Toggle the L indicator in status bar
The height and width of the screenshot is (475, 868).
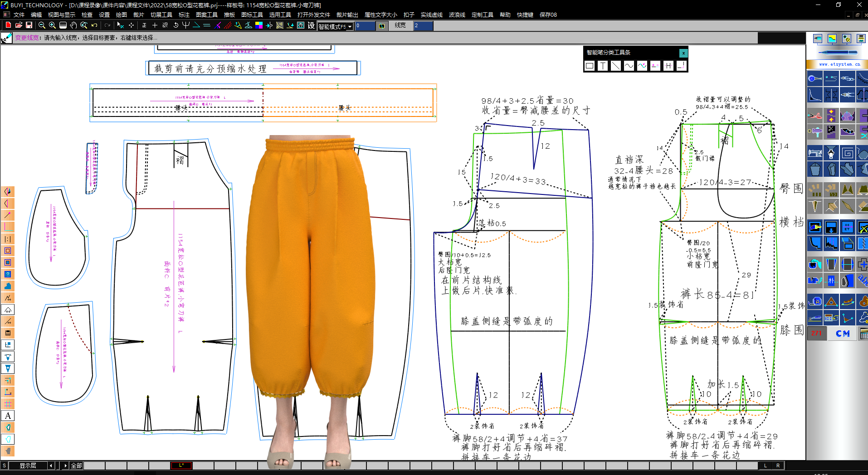pyautogui.click(x=765, y=465)
